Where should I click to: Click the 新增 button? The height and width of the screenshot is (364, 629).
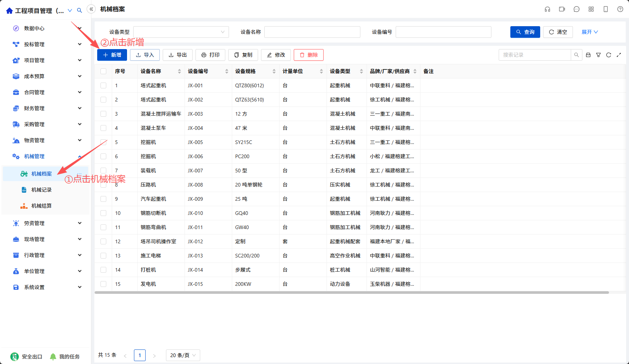[112, 55]
